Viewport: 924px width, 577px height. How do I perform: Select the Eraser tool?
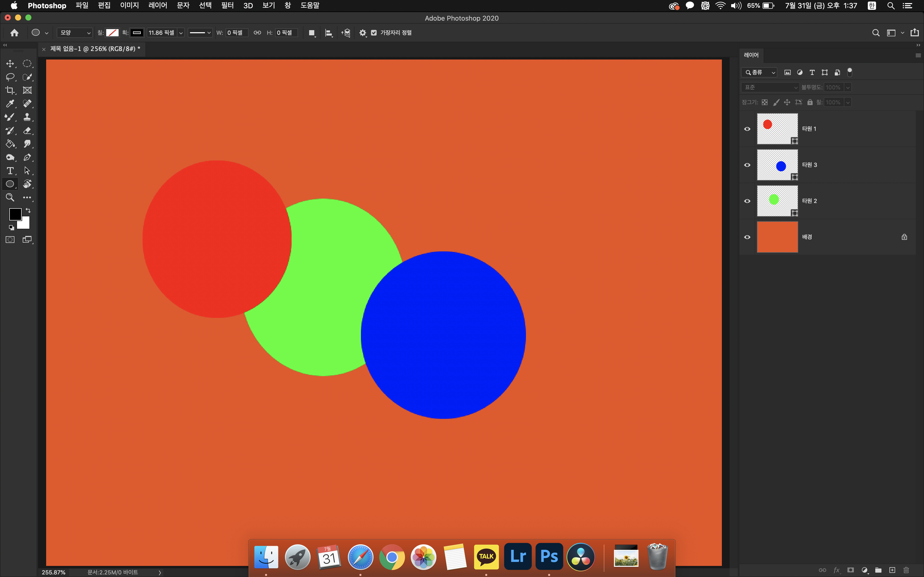pos(27,131)
